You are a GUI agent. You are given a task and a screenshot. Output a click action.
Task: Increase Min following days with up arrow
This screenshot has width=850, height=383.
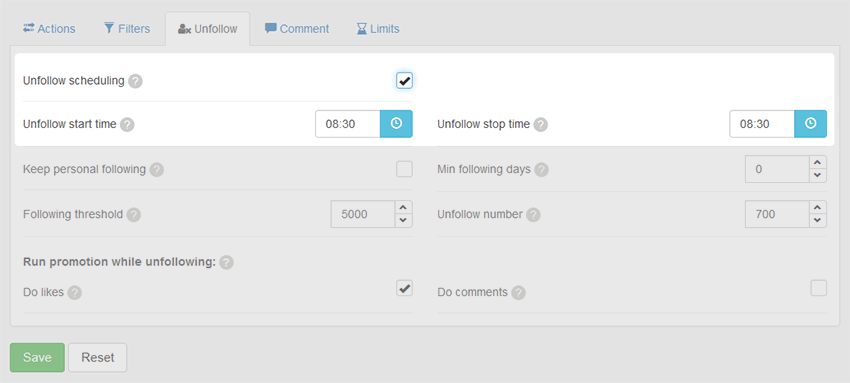click(x=817, y=163)
